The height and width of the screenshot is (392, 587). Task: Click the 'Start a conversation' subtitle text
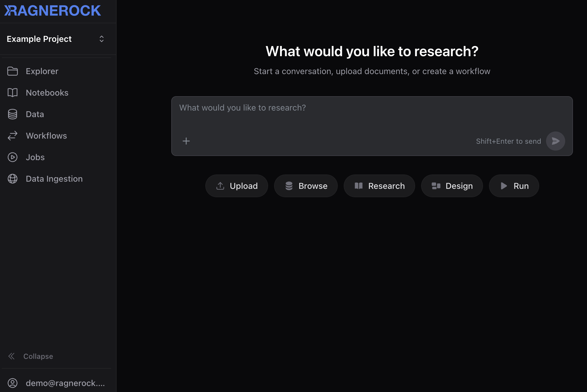(x=372, y=71)
